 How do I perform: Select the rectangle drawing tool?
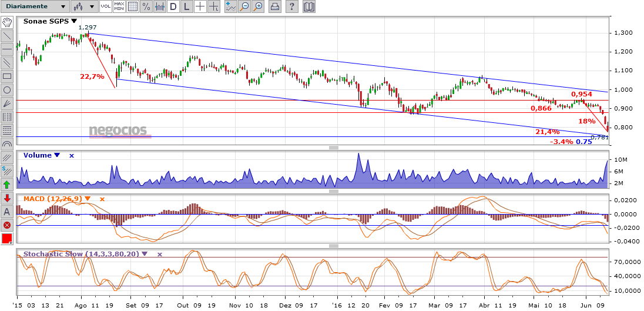7,76
